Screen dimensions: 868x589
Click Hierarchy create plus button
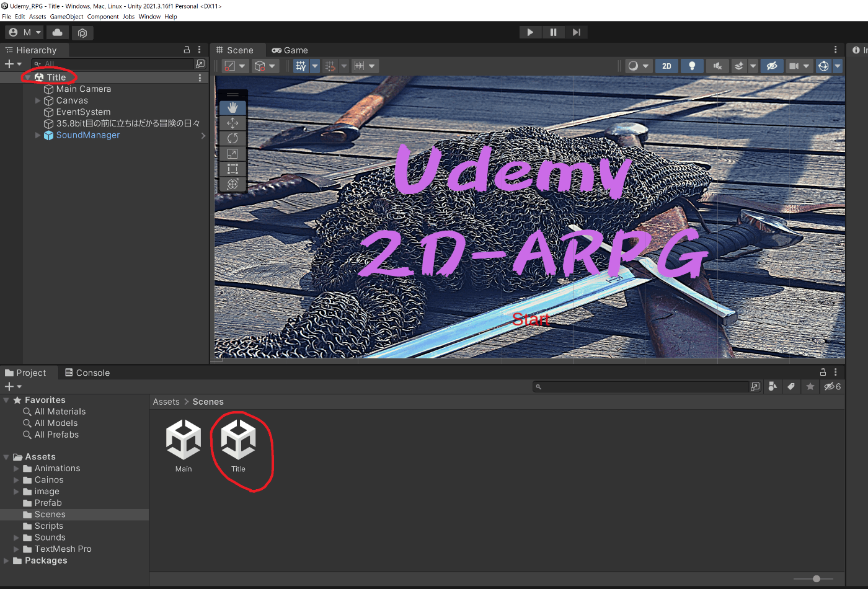[x=13, y=64]
